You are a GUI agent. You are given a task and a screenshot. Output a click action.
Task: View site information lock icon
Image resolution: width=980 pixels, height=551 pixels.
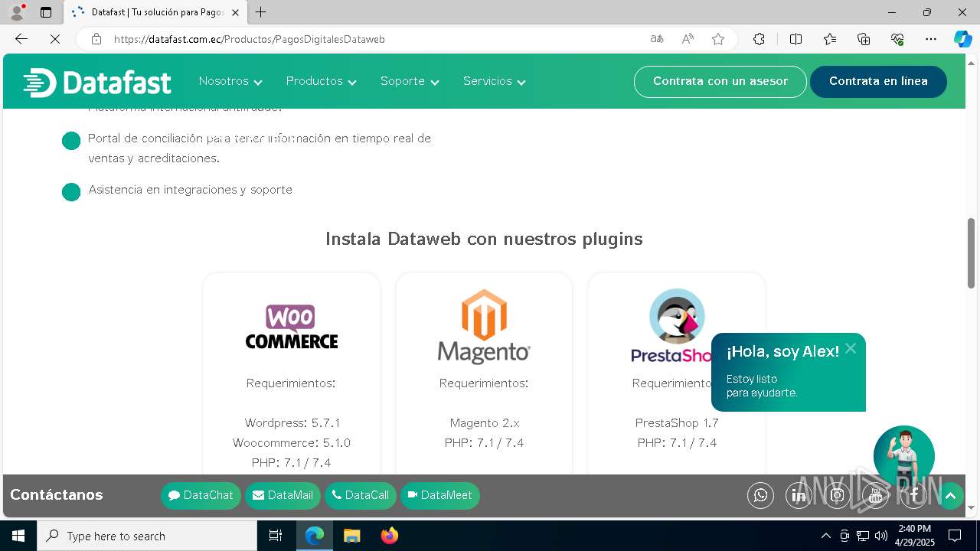96,39
